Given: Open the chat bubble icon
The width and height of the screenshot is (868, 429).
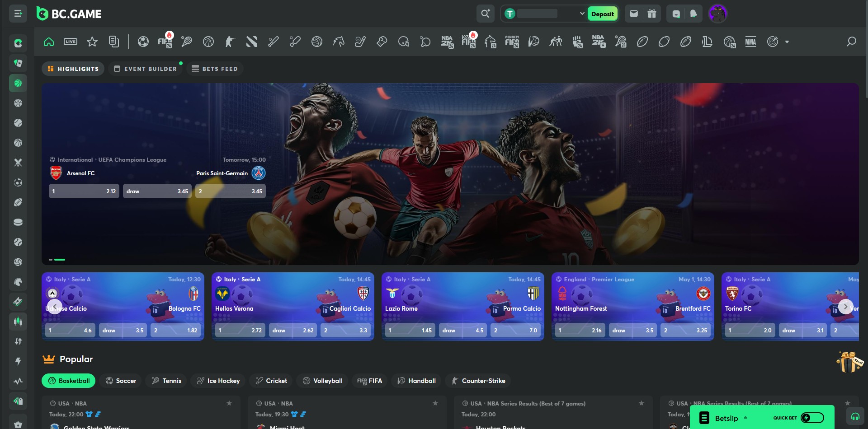Looking at the screenshot, I should [676, 14].
